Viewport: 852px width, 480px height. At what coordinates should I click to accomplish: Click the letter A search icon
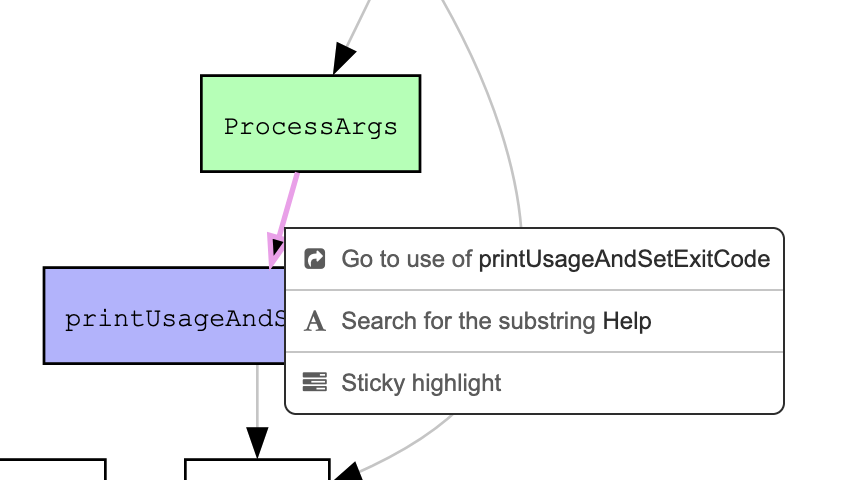click(x=314, y=321)
